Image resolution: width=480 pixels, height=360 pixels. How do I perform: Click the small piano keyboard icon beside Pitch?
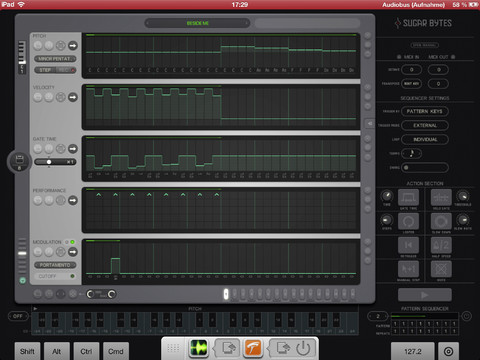coord(22,57)
